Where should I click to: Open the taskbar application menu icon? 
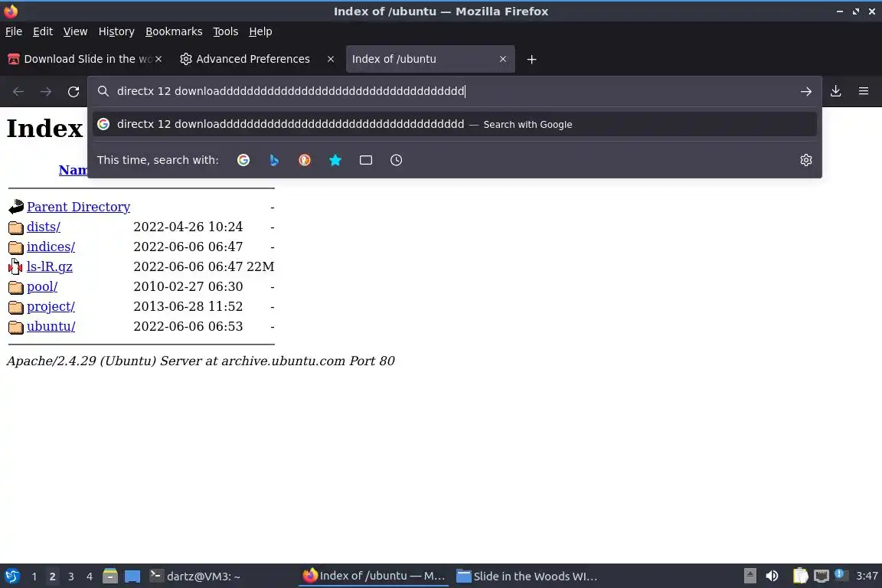11,577
